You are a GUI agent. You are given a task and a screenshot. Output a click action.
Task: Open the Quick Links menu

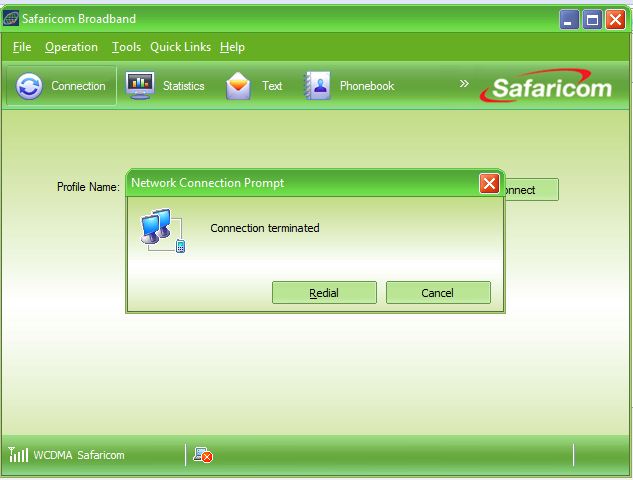click(x=180, y=47)
